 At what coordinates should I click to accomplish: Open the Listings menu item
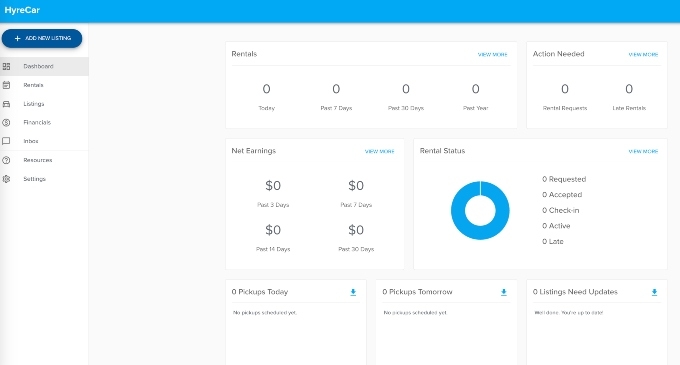pyautogui.click(x=44, y=104)
